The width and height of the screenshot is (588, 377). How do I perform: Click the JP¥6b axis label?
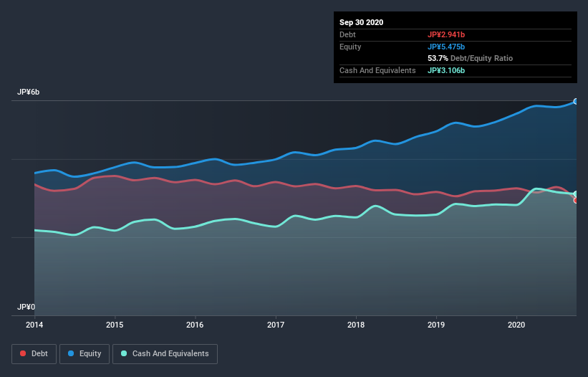point(28,92)
